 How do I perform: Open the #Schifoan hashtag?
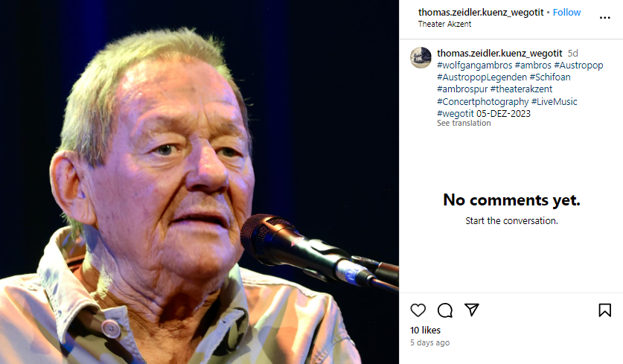[x=550, y=77]
